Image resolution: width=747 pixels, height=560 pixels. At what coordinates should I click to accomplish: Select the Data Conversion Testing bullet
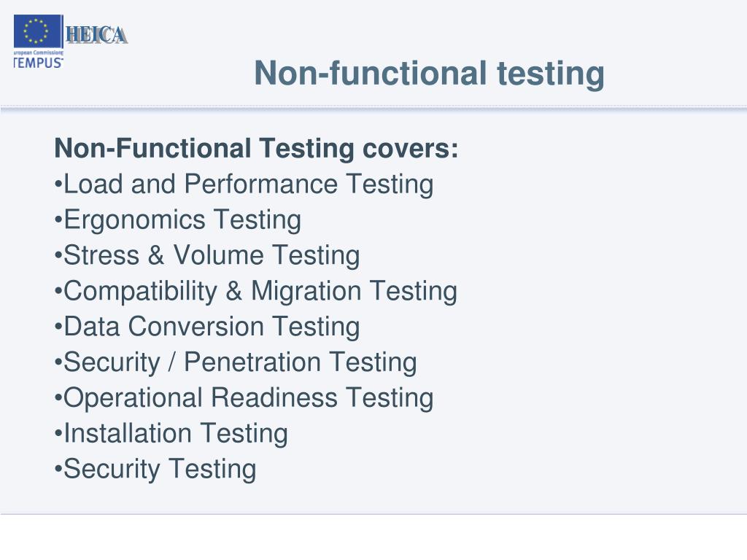point(207,327)
